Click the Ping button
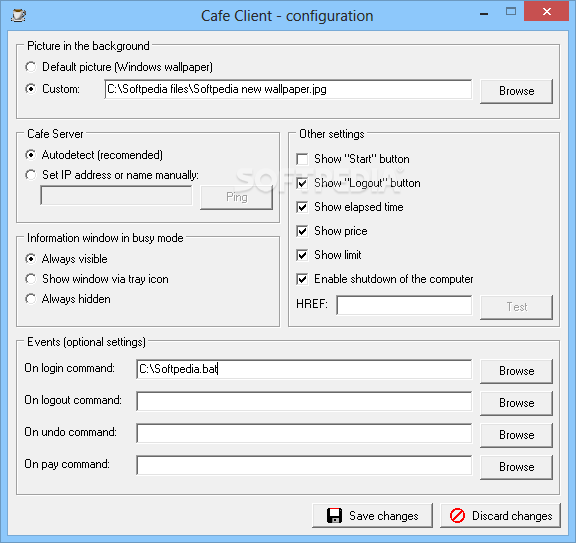 (x=236, y=197)
